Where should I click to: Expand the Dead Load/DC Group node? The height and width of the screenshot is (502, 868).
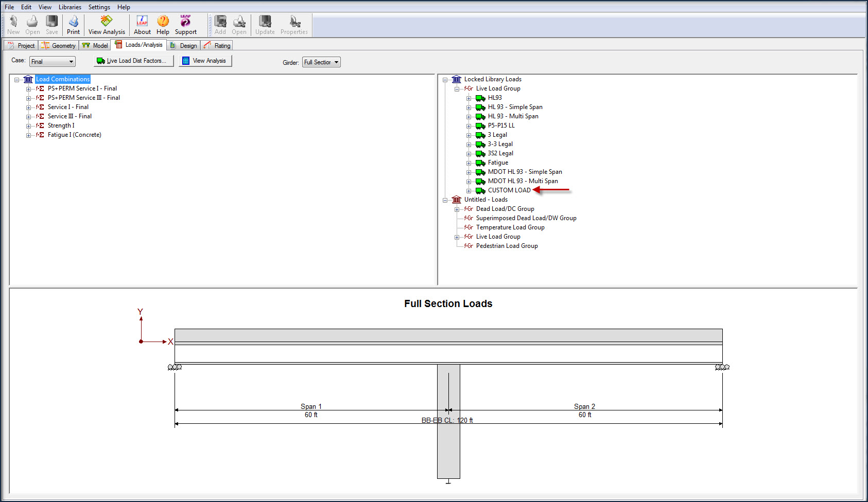pyautogui.click(x=457, y=209)
